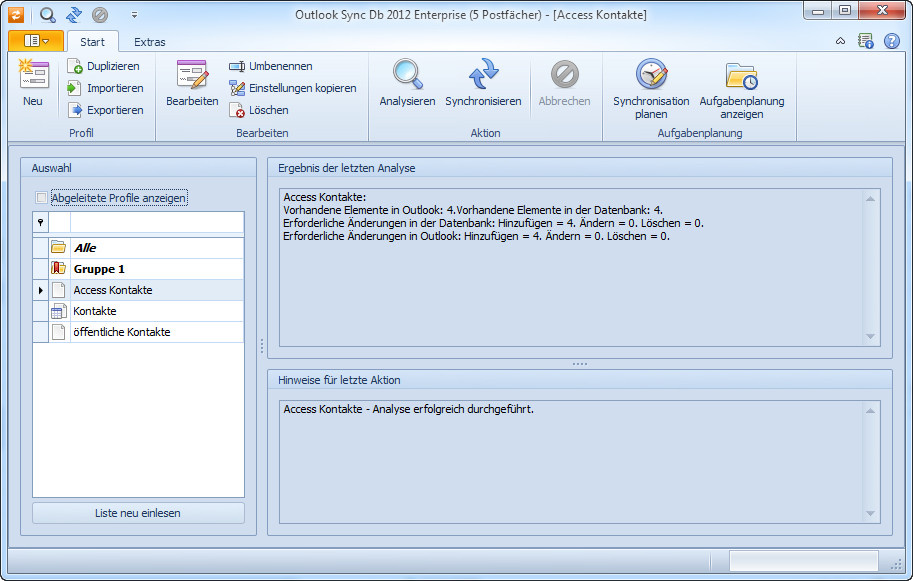Viewport: 913px width, 581px height.
Task: Click the pin icon in filter row
Action: point(40,222)
